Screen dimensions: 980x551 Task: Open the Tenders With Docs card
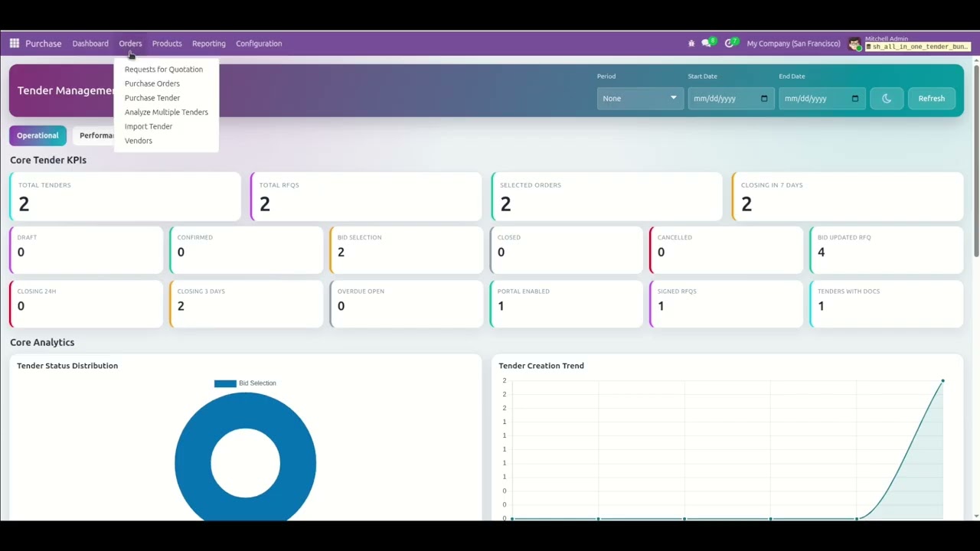tap(887, 304)
